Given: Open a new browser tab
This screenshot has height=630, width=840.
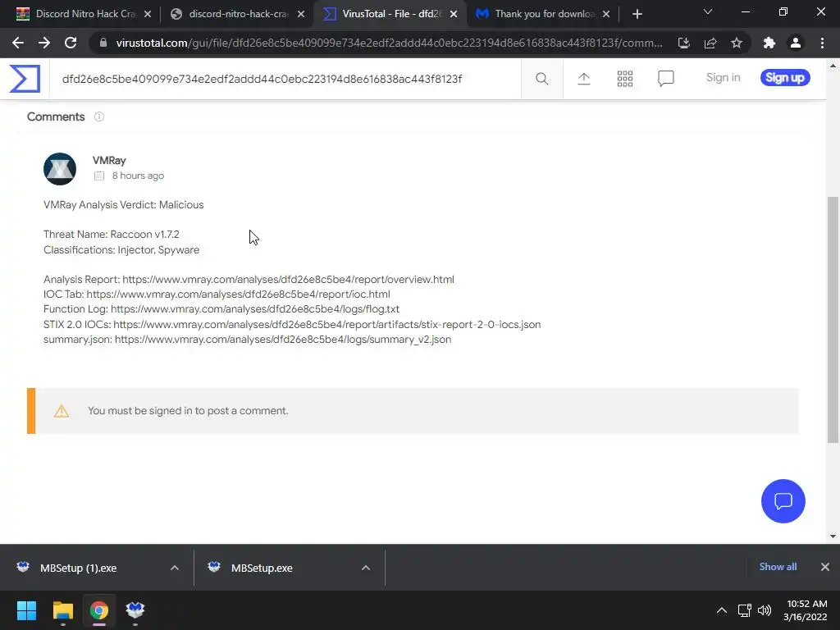Looking at the screenshot, I should point(637,14).
